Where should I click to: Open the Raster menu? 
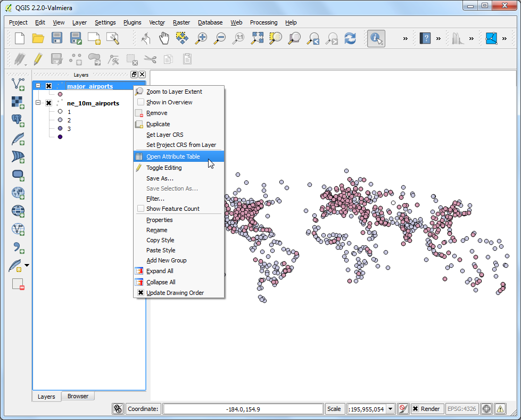181,22
